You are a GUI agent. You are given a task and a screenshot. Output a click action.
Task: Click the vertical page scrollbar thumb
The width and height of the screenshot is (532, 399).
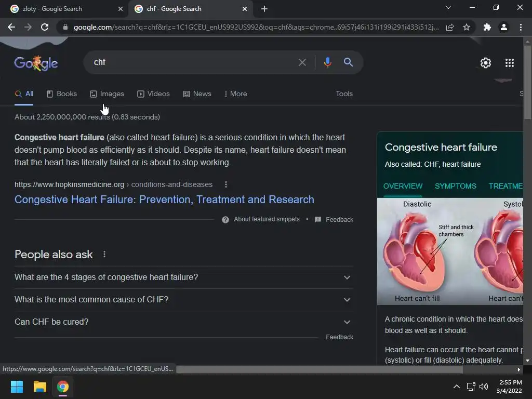[527, 82]
